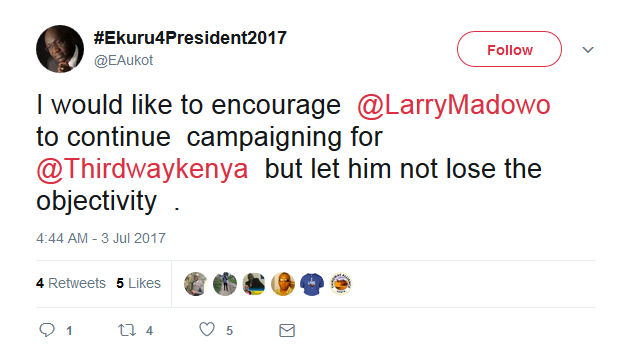View the author's profile picture
This screenshot has height=360, width=632.
[x=60, y=49]
